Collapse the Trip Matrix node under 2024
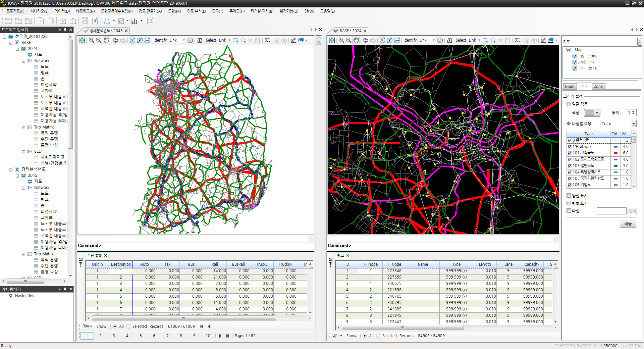This screenshot has height=349, width=644. point(23,128)
